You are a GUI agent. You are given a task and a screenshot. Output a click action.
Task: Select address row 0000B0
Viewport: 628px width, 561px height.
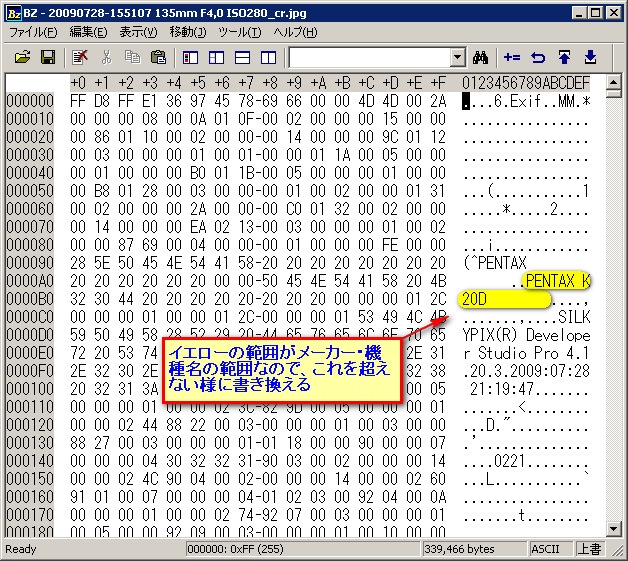30,299
